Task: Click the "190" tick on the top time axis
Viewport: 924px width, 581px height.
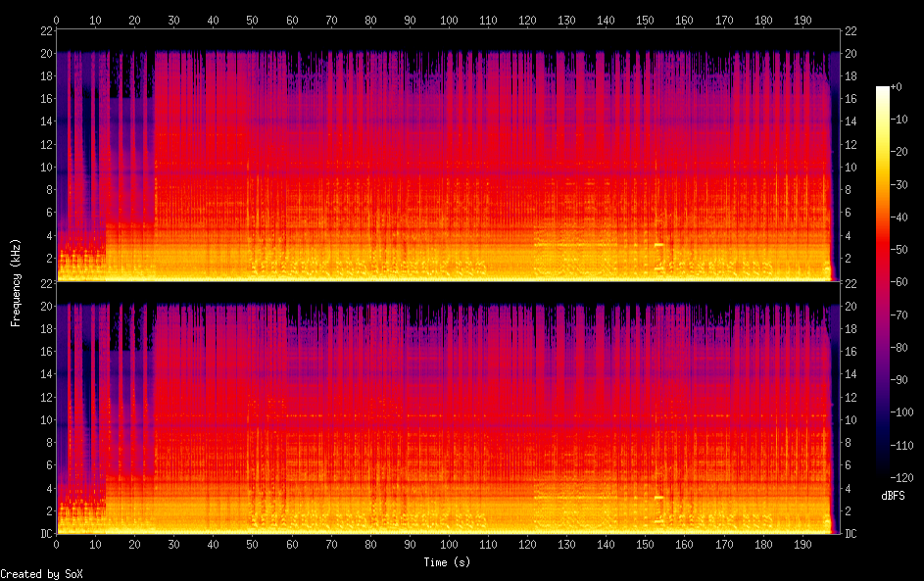Action: pos(802,20)
